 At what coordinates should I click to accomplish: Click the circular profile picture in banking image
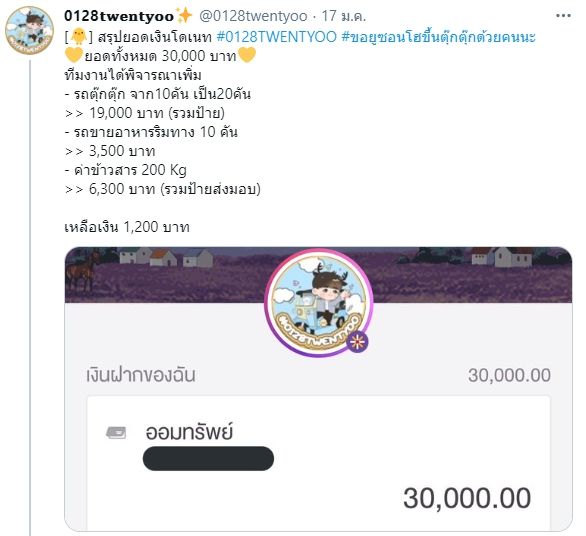318,303
